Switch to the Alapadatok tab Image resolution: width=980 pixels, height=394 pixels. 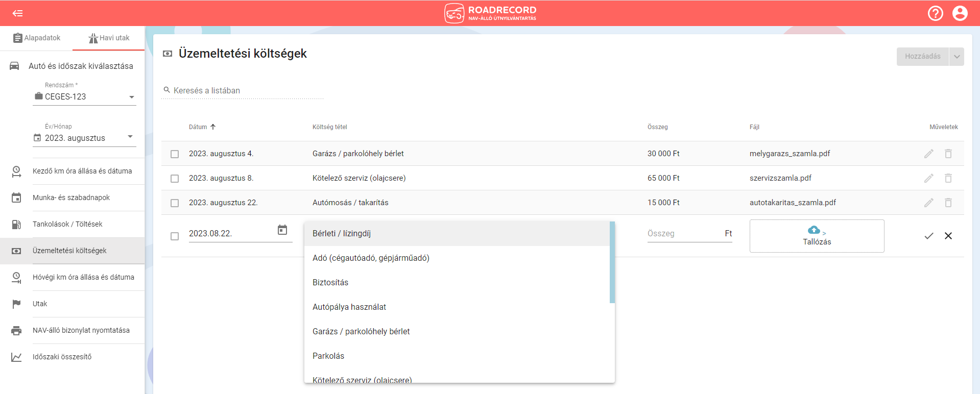point(36,38)
